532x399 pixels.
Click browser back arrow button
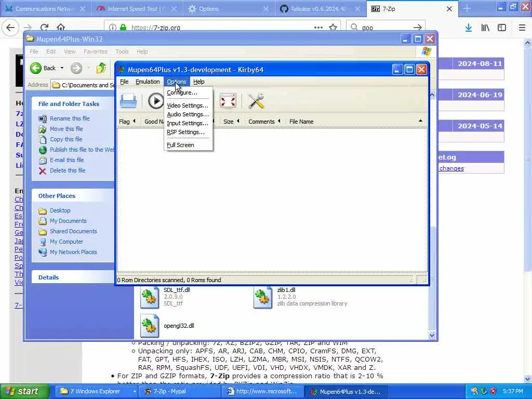coord(10,28)
